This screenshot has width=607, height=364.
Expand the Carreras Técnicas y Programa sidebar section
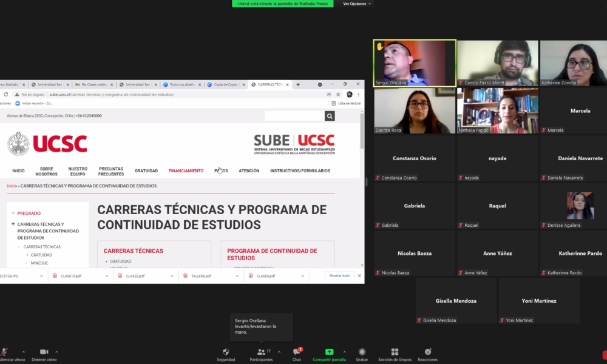(13, 224)
